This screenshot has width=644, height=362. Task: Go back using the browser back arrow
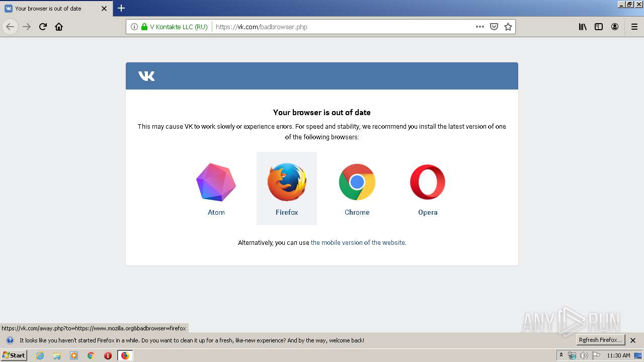10,27
